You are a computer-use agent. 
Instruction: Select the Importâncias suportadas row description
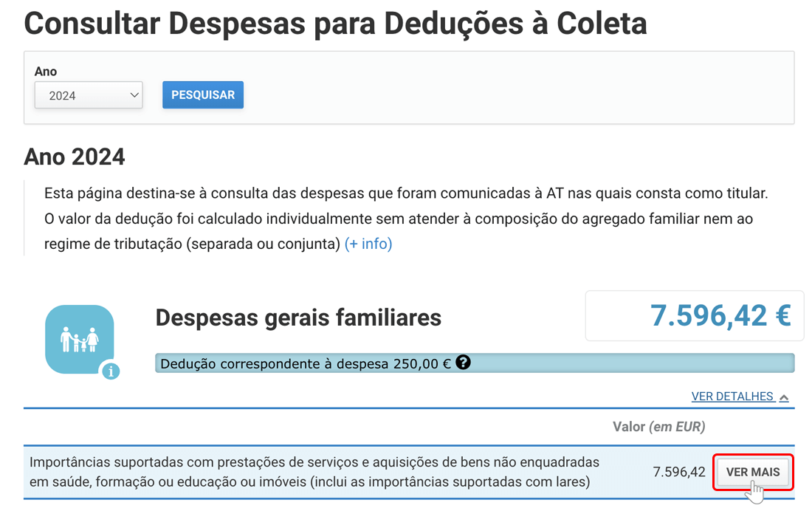(314, 472)
